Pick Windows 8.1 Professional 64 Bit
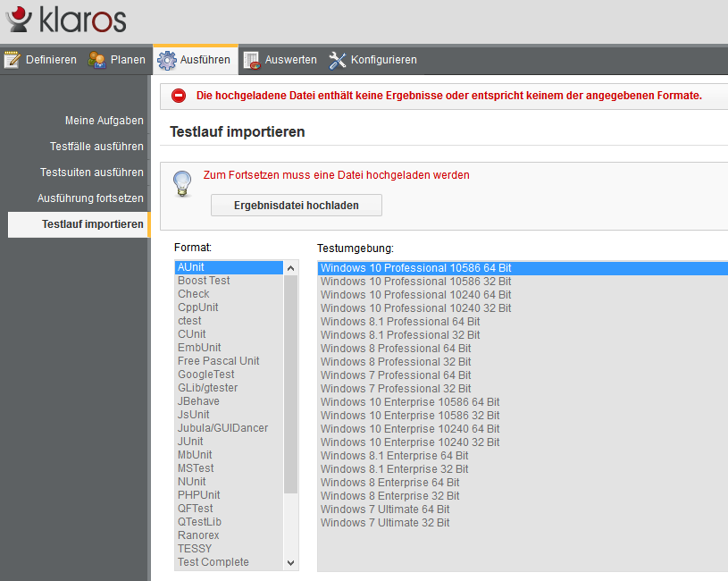The image size is (728, 581). 400,321
